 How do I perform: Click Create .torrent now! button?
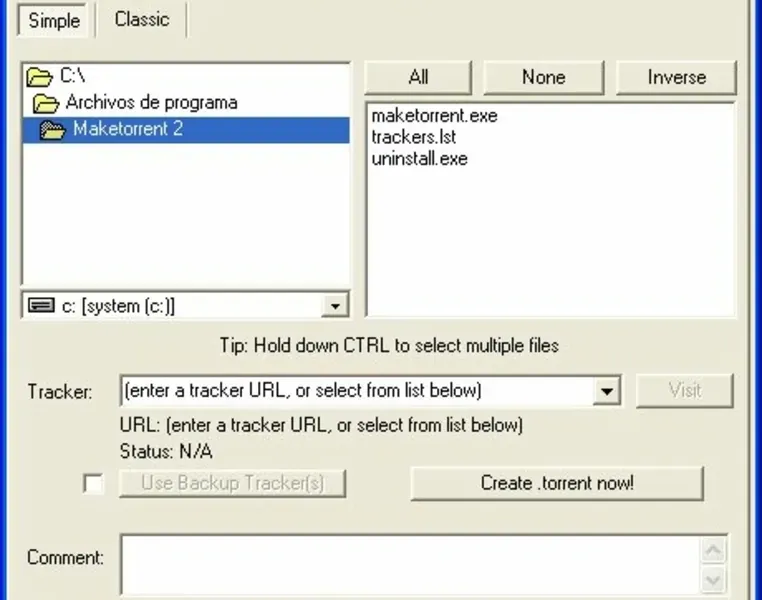pyautogui.click(x=557, y=483)
